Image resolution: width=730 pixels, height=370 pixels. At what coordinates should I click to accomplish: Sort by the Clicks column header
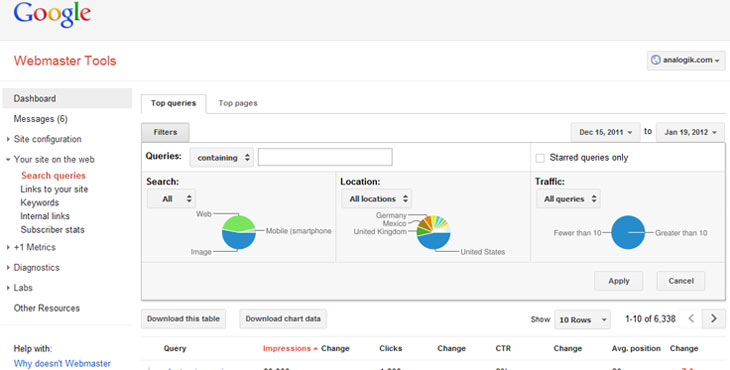(391, 348)
